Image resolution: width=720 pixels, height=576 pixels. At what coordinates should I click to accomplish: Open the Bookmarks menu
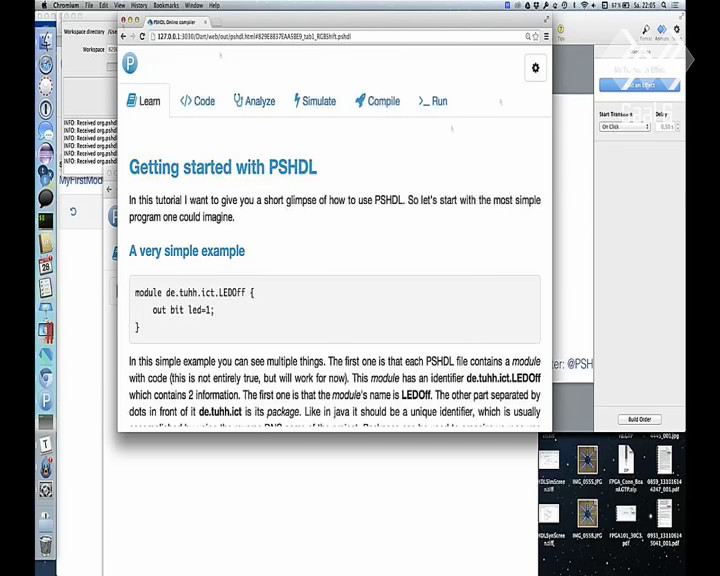point(166,5)
